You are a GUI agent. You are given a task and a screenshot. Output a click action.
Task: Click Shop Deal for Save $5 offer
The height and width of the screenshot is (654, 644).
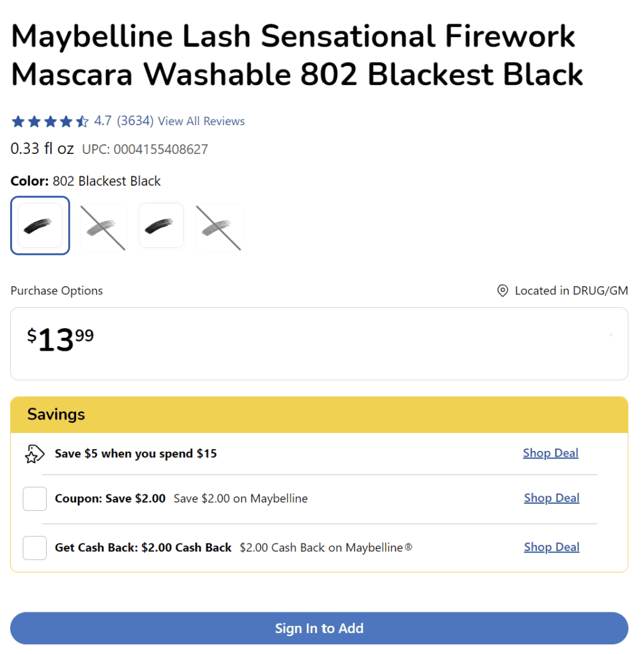[550, 453]
